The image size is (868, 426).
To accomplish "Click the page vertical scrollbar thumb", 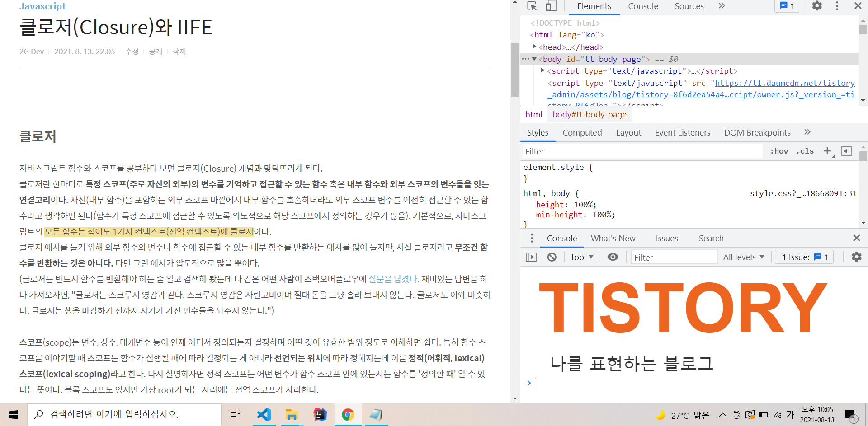I will (x=515, y=70).
